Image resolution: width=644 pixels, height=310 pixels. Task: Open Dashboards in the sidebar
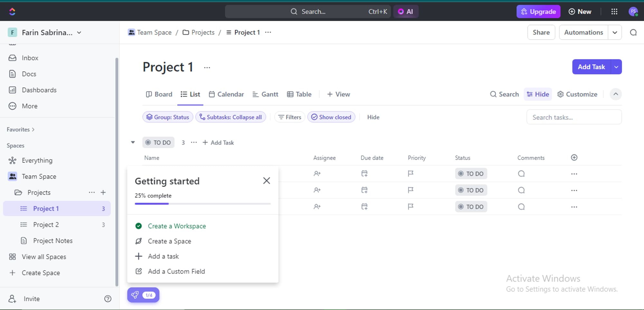tap(39, 90)
